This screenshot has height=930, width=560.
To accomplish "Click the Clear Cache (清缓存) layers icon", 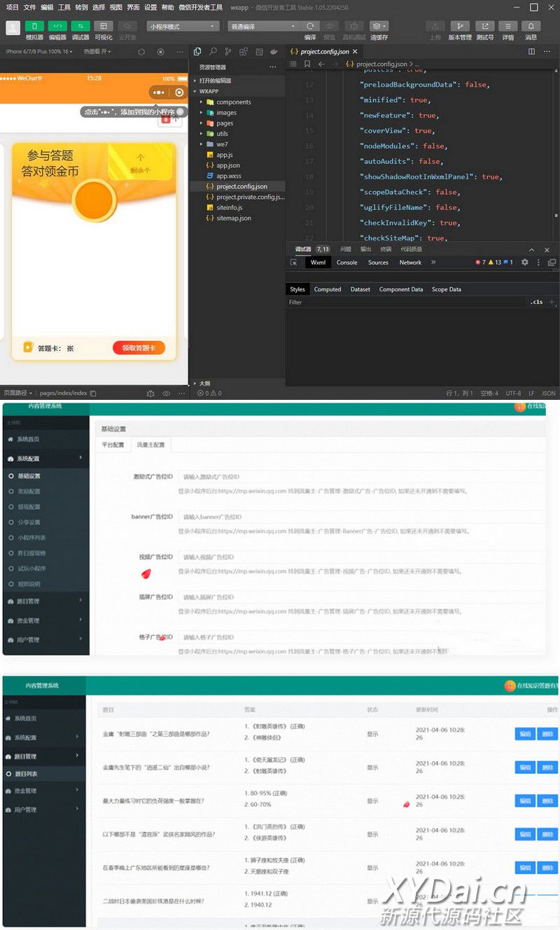I will point(379,26).
